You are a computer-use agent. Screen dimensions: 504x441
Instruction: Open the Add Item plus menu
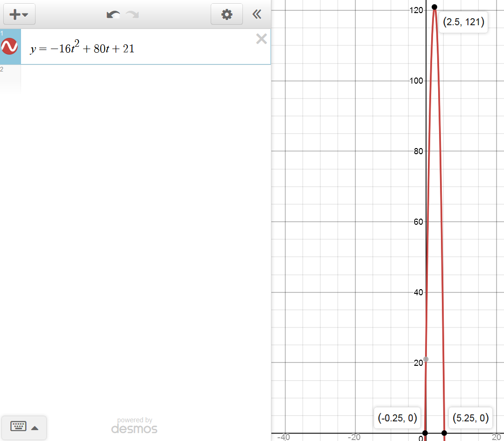pyautogui.click(x=19, y=14)
